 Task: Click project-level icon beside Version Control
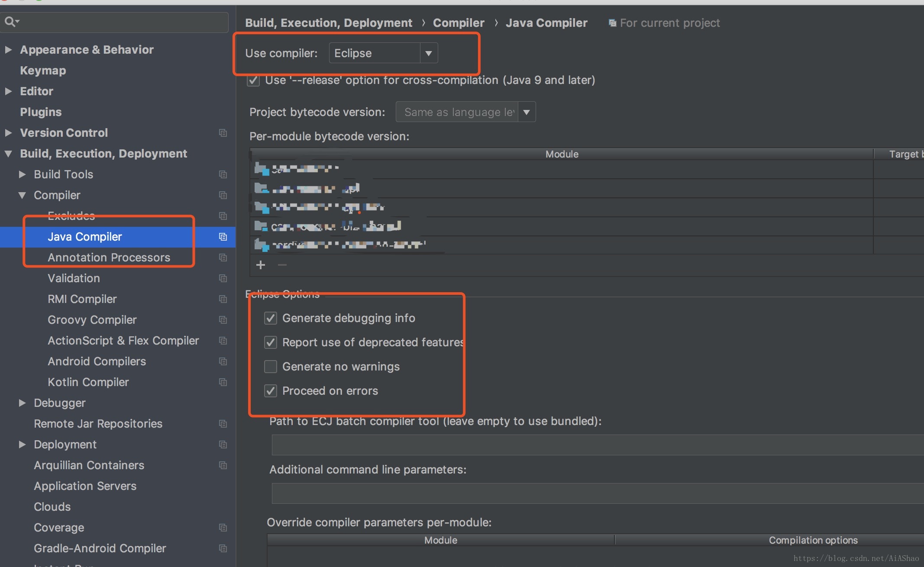coord(223,133)
